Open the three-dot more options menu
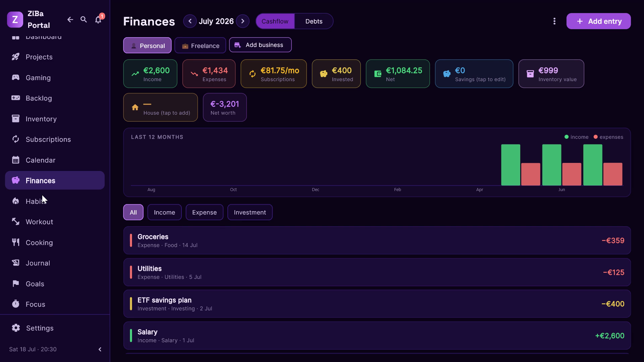The width and height of the screenshot is (644, 362). point(554,21)
